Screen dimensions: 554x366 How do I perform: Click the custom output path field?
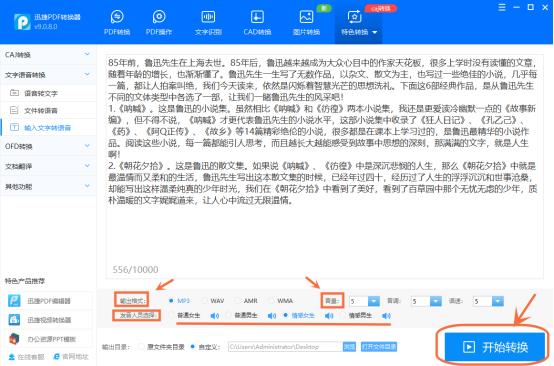(x=285, y=347)
